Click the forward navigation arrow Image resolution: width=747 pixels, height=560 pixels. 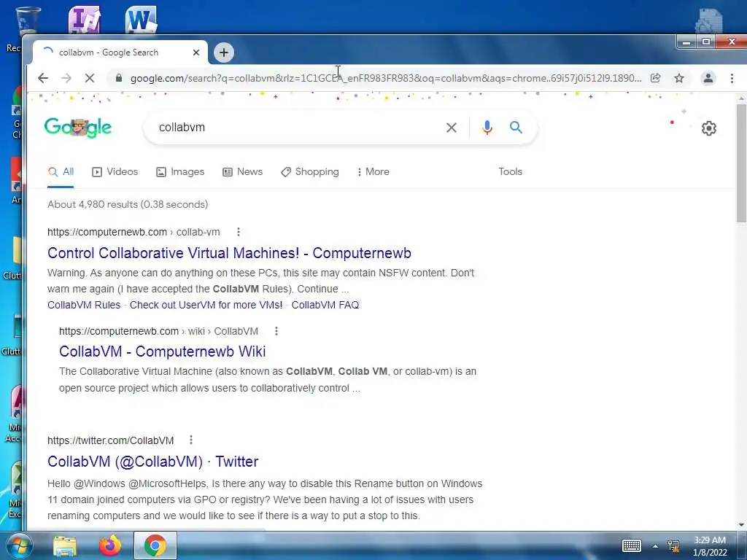pos(66,78)
